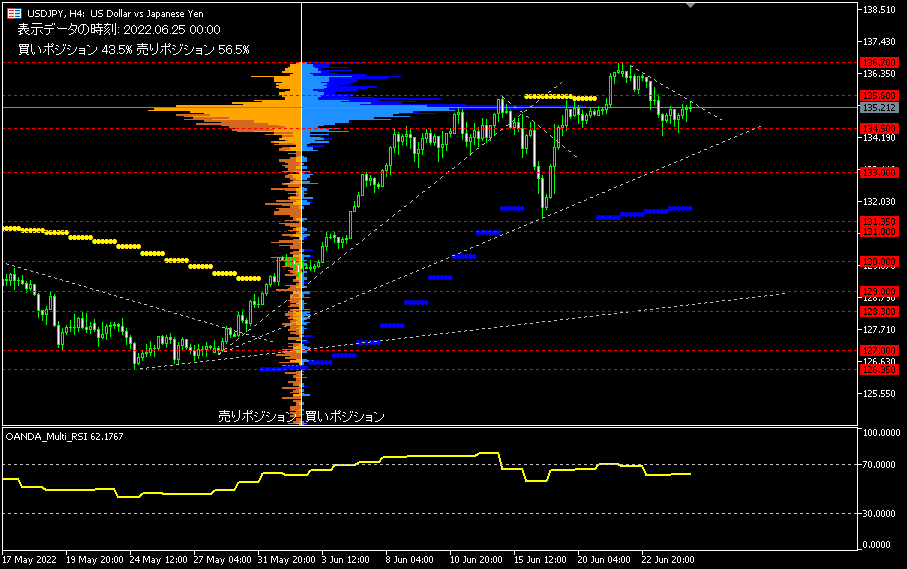Screen dimensions: 907x569
Task: Click the 0.0000 value on the RSI scale
Action: pyautogui.click(x=876, y=545)
